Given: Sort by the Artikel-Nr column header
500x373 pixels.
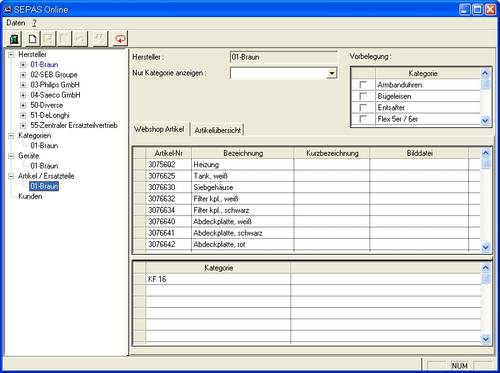Looking at the screenshot, I should 169,153.
